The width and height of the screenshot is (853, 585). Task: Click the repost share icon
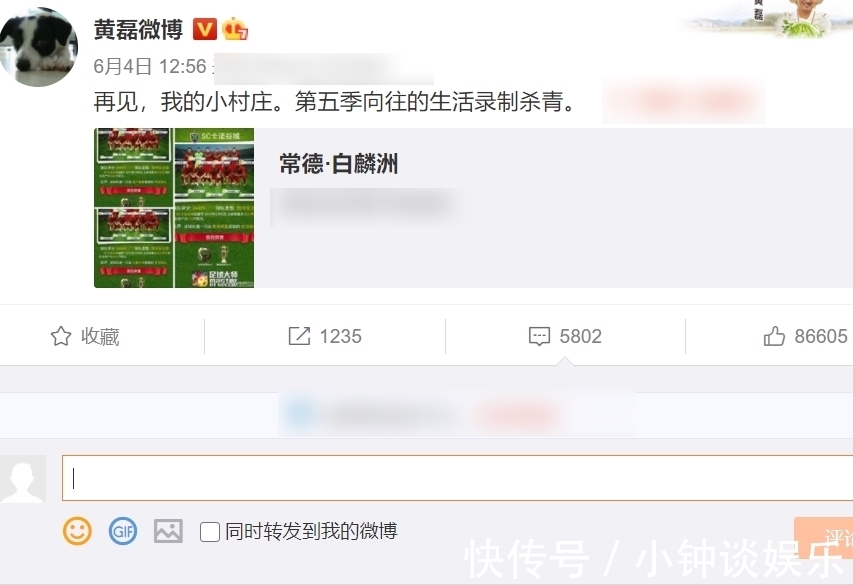click(299, 336)
